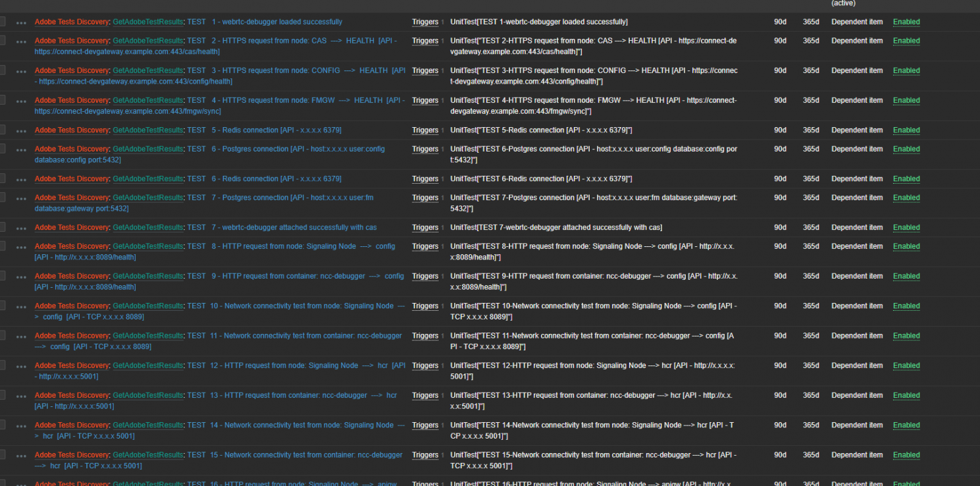Open the row menu for the TEST 10 item

tap(21, 306)
